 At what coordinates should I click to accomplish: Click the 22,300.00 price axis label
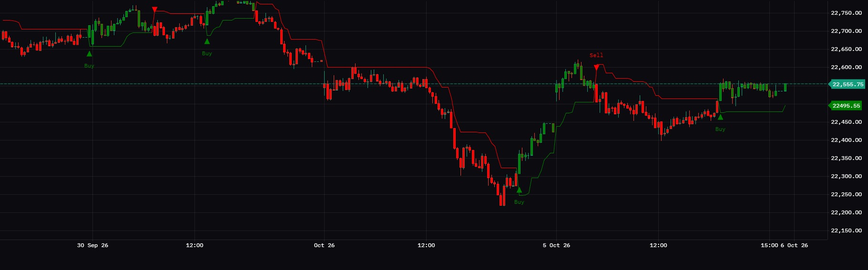coord(846,176)
